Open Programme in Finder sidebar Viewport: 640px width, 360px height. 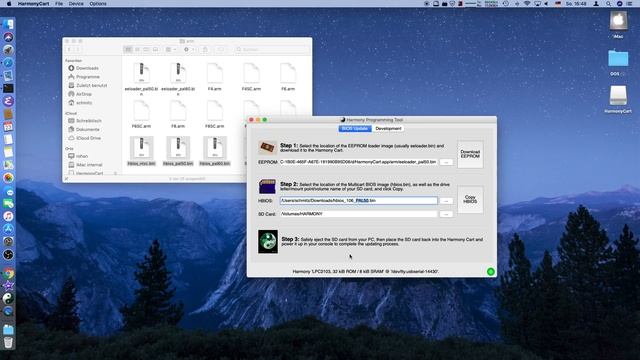coord(87,77)
